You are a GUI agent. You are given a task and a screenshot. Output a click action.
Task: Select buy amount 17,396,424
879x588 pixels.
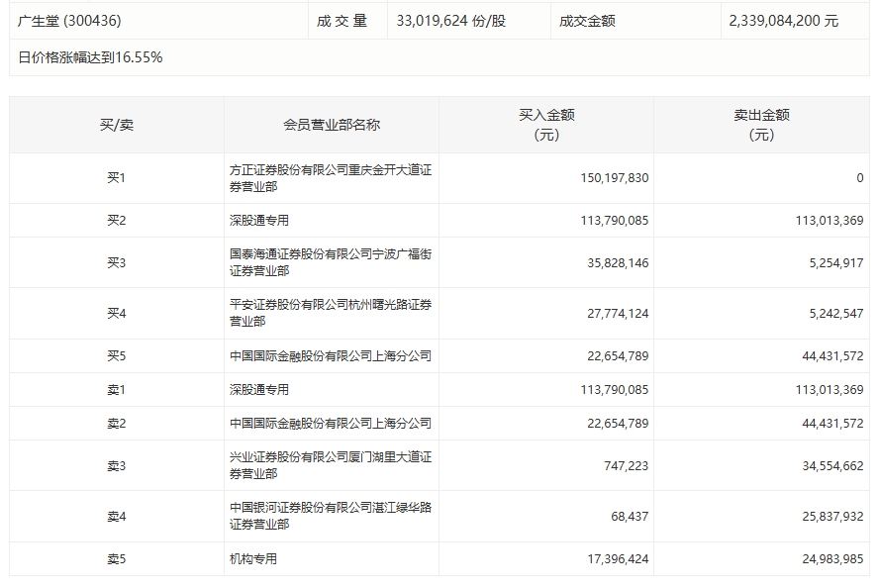click(x=618, y=559)
